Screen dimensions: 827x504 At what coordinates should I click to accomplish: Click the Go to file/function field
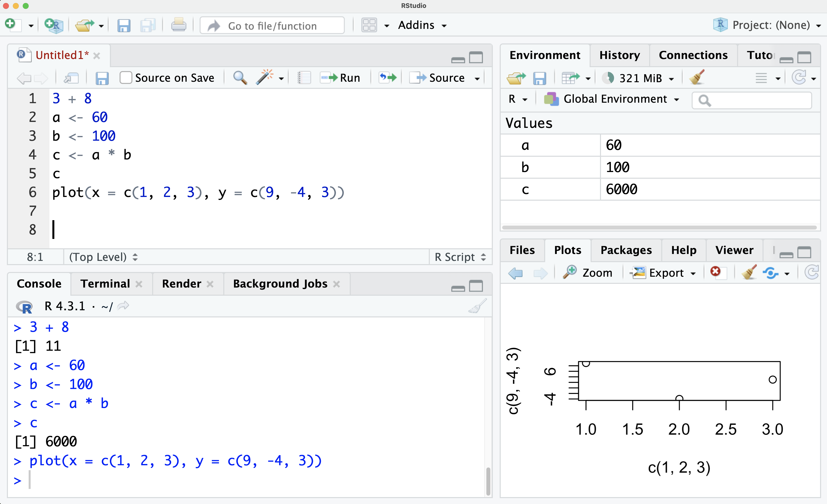click(x=272, y=26)
